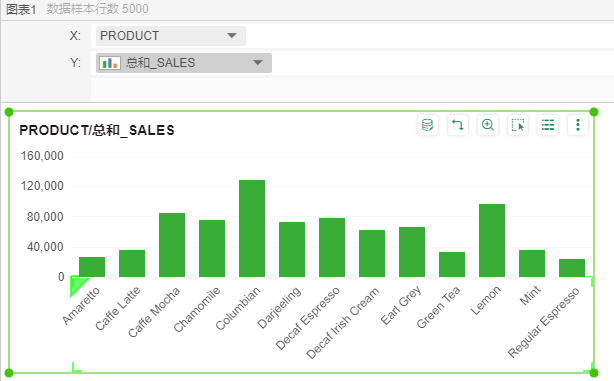The height and width of the screenshot is (381, 614).
Task: Select the Lemon bar in the chart
Action: point(492,240)
